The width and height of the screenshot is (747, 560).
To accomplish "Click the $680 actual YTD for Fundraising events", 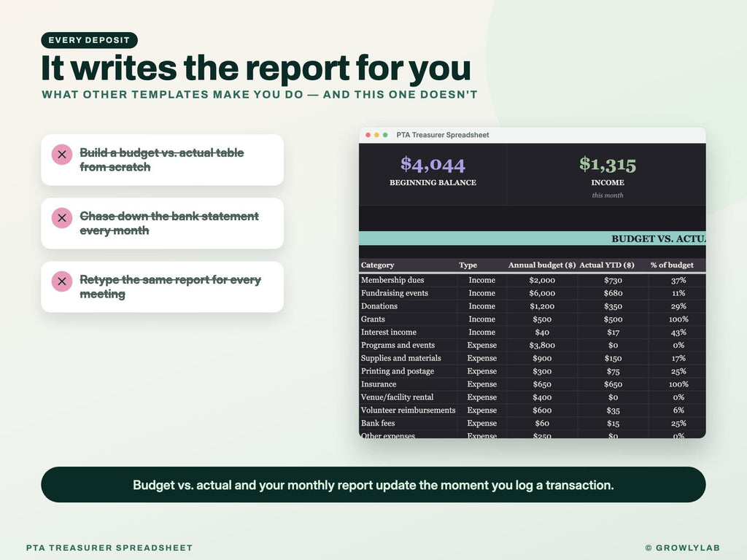I will click(x=613, y=293).
